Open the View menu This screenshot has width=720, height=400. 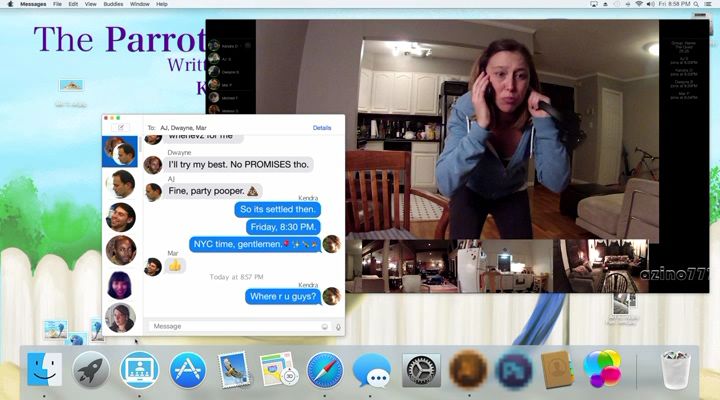tap(89, 4)
